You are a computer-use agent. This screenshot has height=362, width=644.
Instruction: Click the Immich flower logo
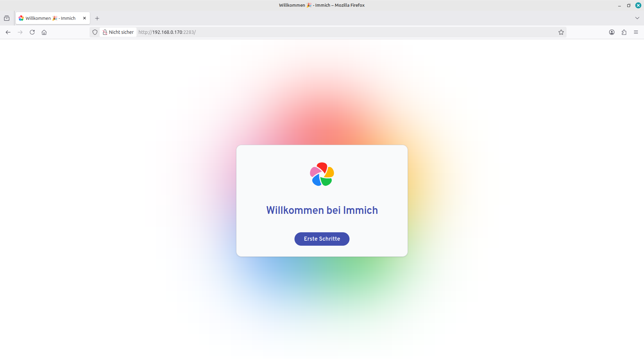click(322, 174)
